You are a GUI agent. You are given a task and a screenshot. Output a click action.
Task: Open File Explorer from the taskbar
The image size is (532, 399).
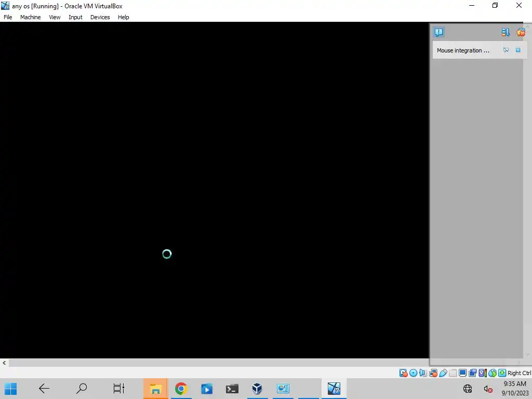click(x=155, y=389)
